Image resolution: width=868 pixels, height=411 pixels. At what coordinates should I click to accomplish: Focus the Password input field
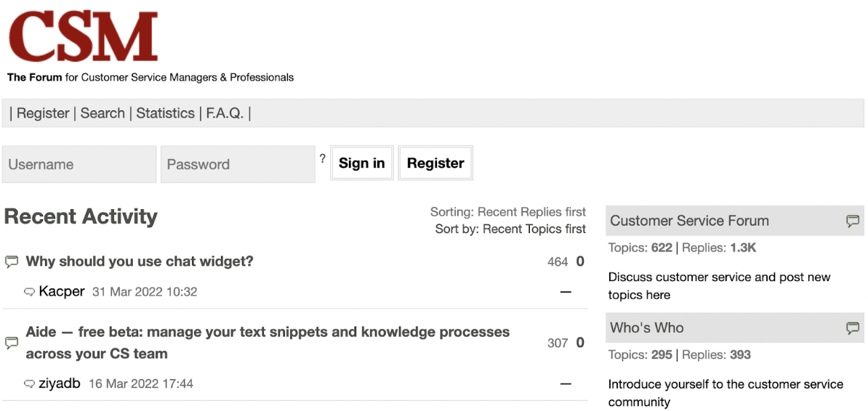tap(238, 164)
